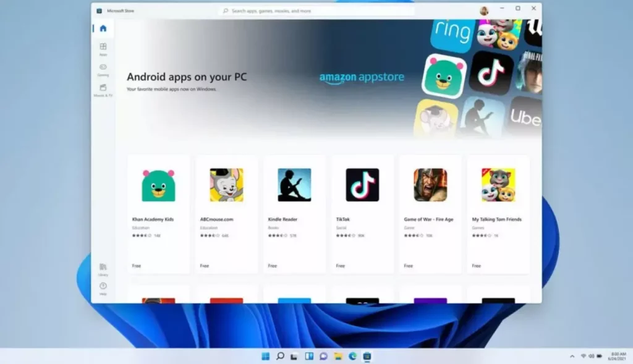Screen dimensions: 633x364
Task: Open the Movies & TV section
Action: (103, 89)
